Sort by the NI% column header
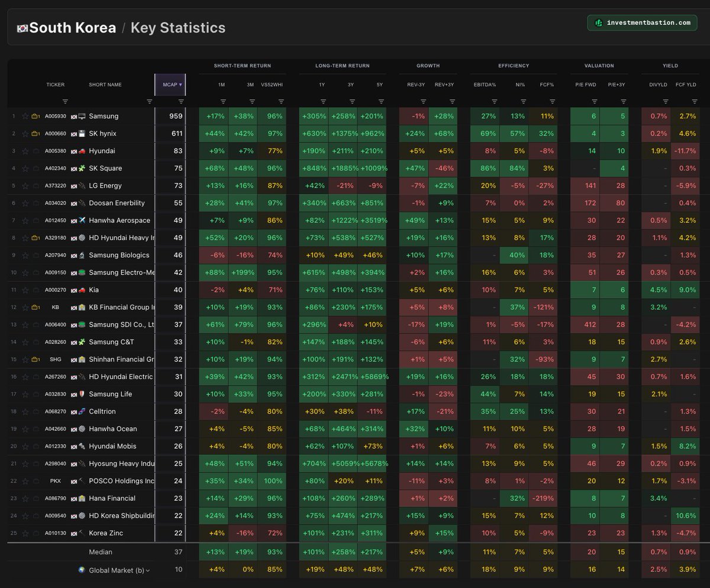The image size is (710, 588). pos(520,85)
